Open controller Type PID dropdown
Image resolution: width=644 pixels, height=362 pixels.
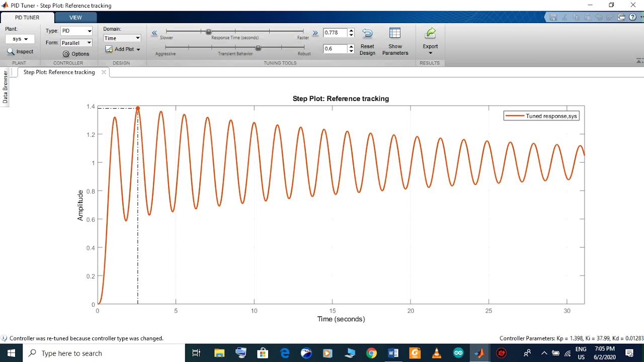pos(76,31)
